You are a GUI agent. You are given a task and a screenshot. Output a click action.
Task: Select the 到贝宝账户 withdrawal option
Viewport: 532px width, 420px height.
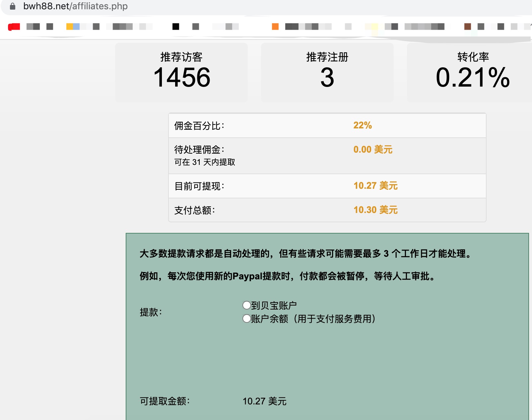pos(246,305)
